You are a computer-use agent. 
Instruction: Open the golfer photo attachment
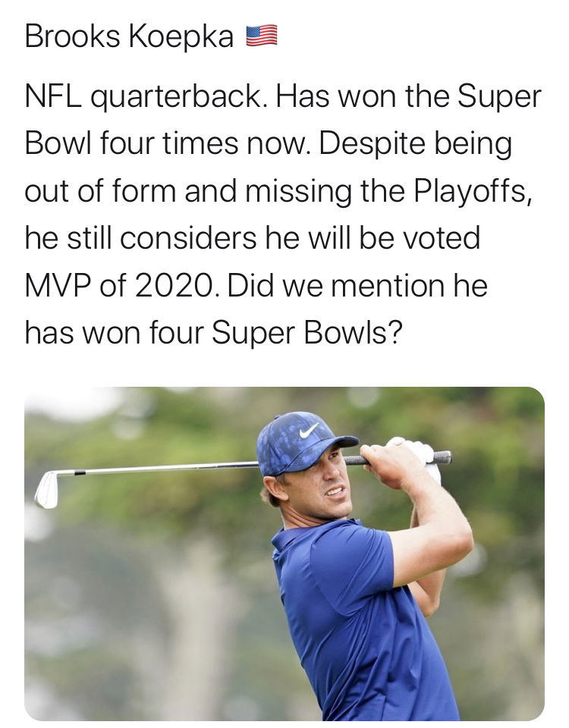284,554
